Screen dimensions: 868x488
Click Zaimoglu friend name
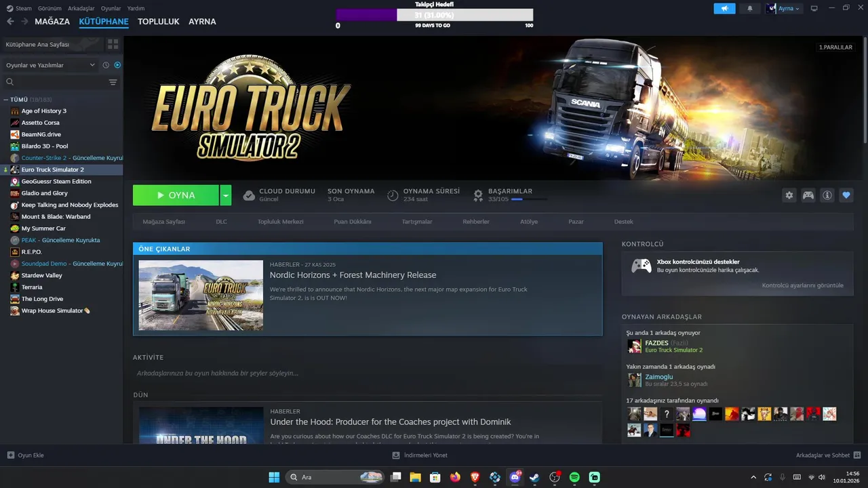659,377
